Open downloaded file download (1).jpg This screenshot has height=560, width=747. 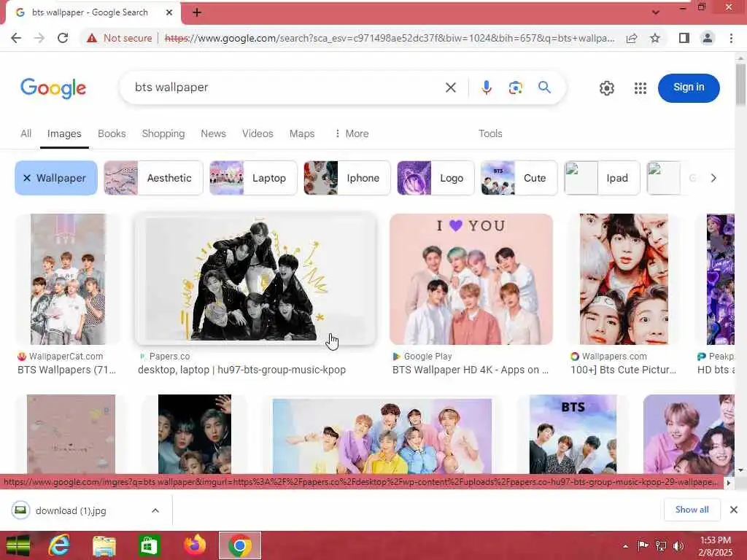coord(71,510)
